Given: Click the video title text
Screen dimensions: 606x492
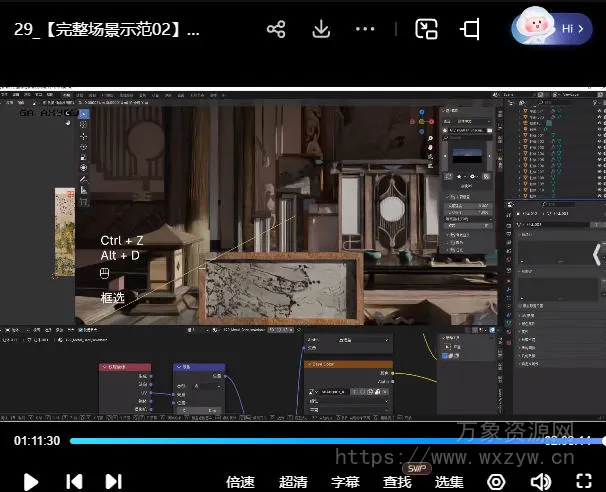Looking at the screenshot, I should pos(107,29).
